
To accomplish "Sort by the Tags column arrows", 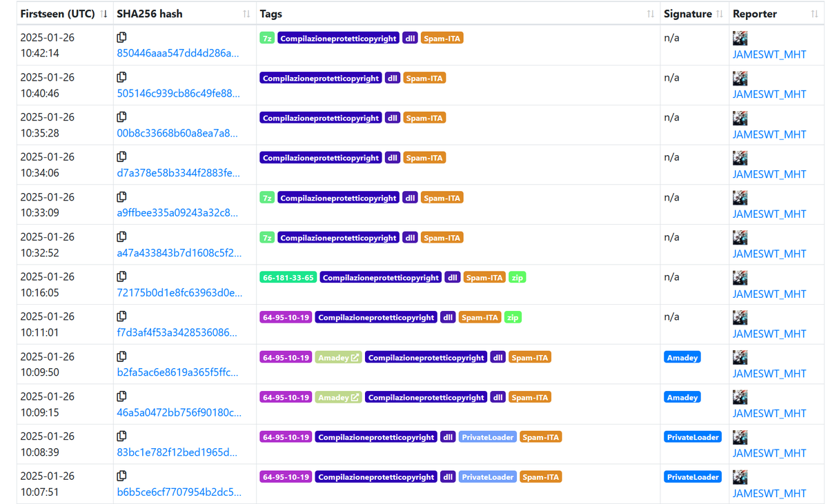I will point(650,14).
